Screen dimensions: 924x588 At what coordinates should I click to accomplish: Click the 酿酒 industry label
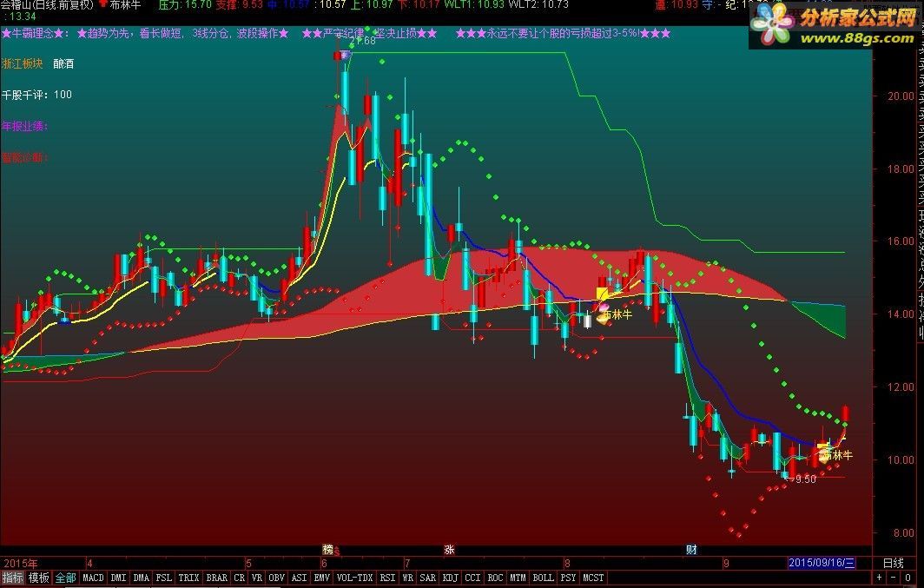pos(63,63)
